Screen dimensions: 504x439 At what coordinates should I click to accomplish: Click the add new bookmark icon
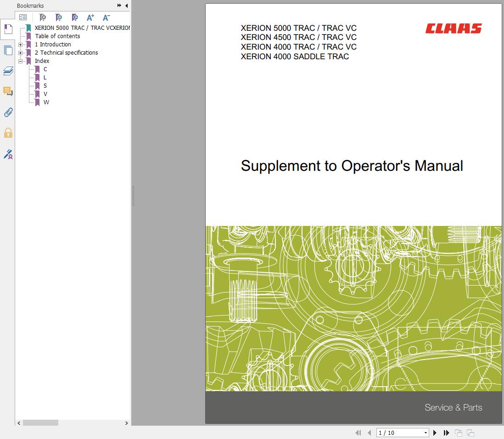pyautogui.click(x=59, y=17)
